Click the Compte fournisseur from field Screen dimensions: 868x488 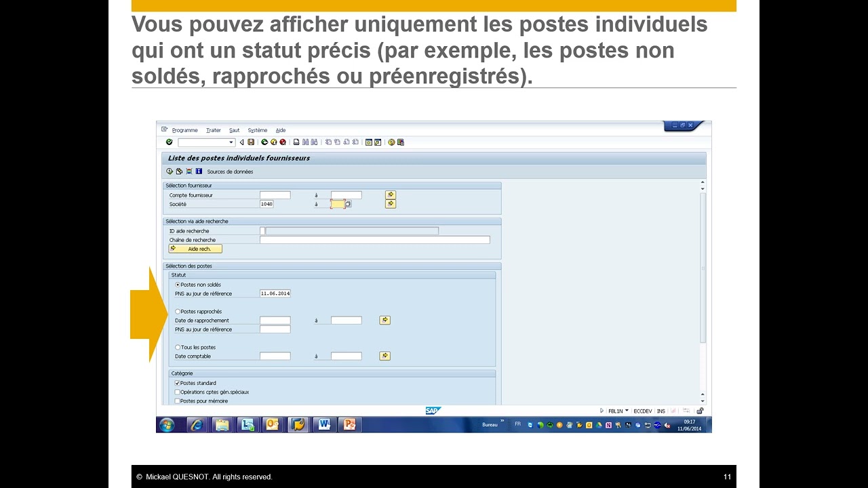coord(275,195)
